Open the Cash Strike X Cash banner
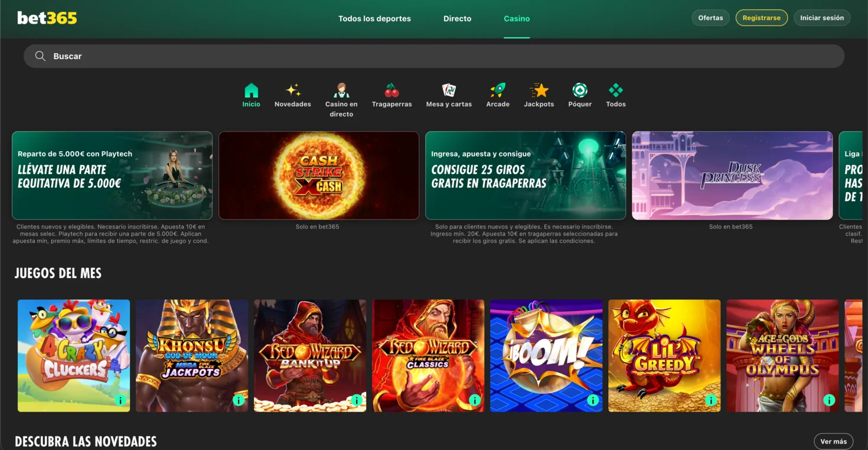Screen dimensions: 868x450 tap(319, 175)
